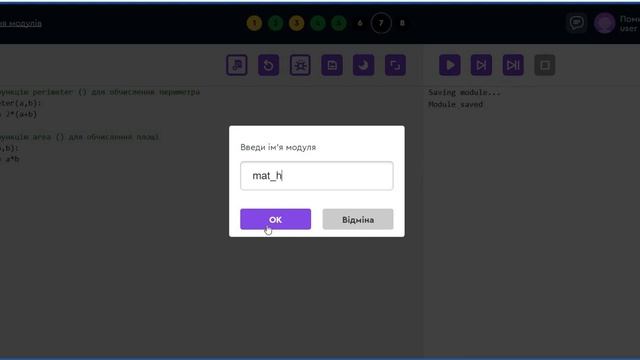Click the skip-to-end run icon
This screenshot has height=360, width=640.
tap(513, 65)
